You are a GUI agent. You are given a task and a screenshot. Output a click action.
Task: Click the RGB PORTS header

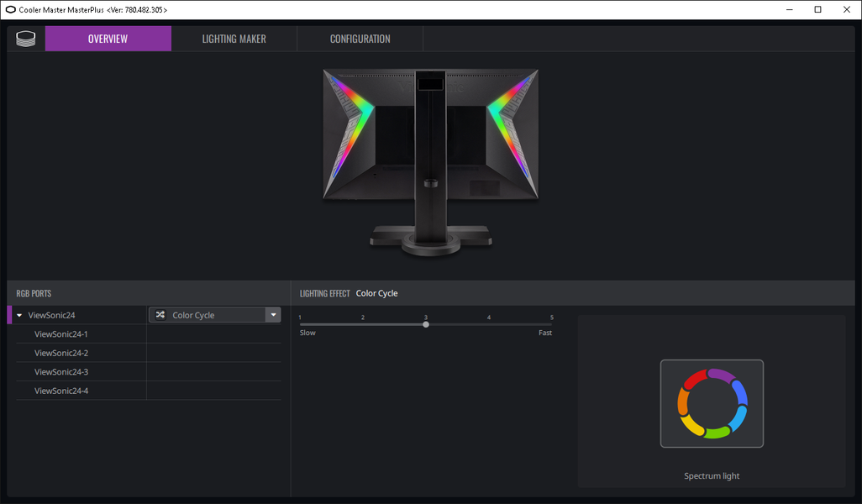pyautogui.click(x=34, y=293)
